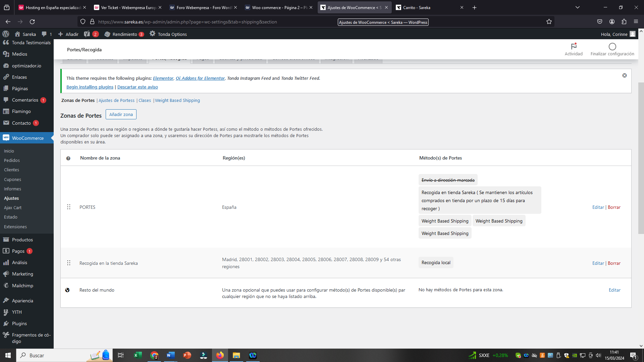644x362 pixels.
Task: Bookmark this page with the star
Action: (549, 22)
